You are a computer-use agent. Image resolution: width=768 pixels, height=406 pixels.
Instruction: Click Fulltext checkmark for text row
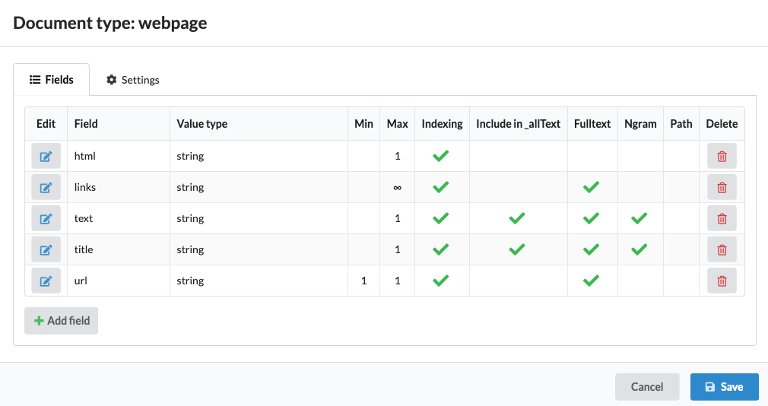591,218
